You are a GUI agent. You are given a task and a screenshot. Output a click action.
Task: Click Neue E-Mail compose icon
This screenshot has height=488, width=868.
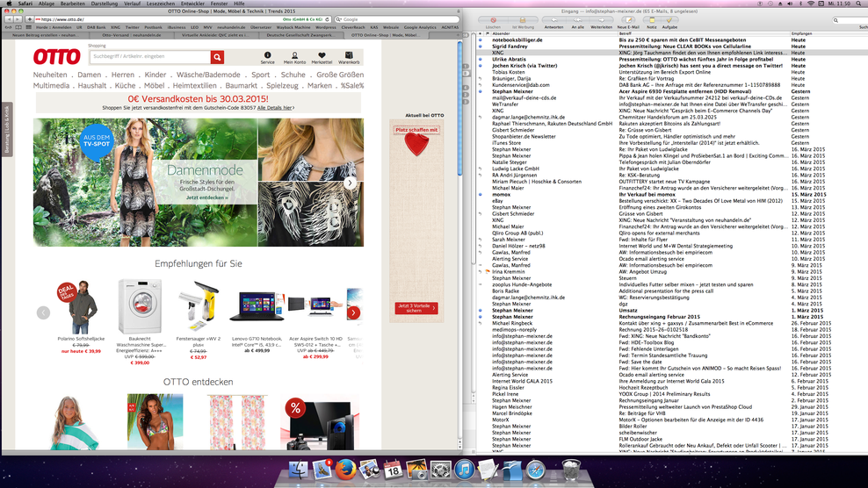(x=628, y=20)
